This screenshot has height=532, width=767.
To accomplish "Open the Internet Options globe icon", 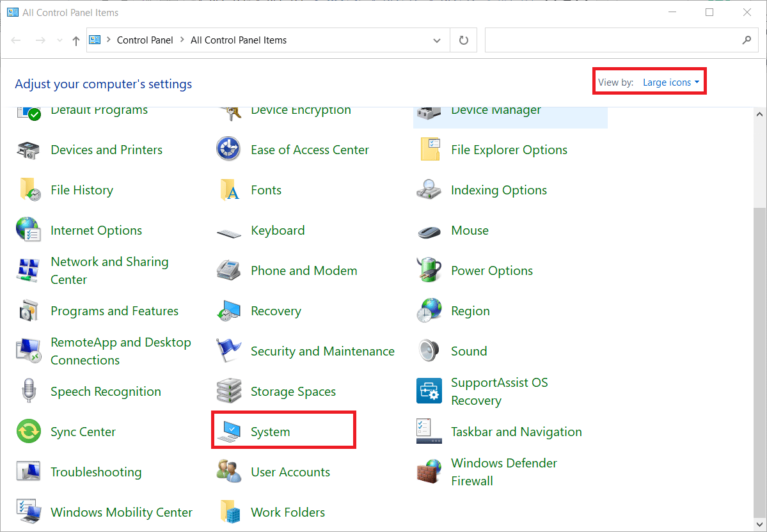I will point(28,230).
